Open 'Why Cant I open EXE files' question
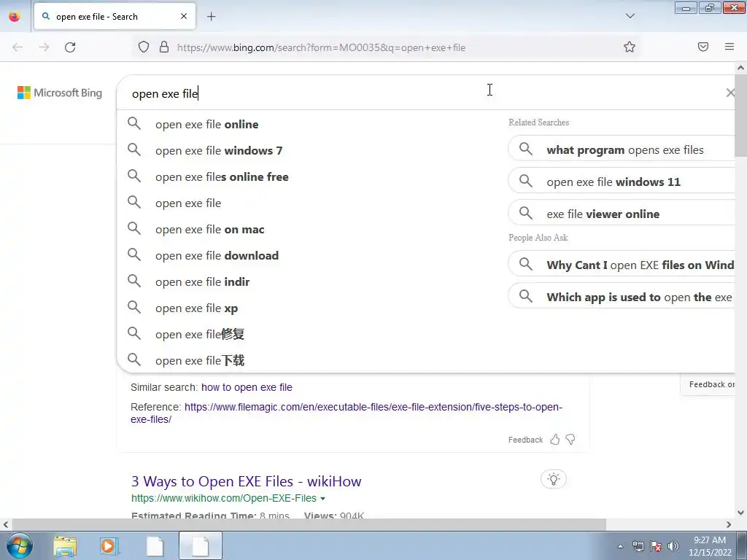The width and height of the screenshot is (747, 560). pyautogui.click(x=622, y=265)
